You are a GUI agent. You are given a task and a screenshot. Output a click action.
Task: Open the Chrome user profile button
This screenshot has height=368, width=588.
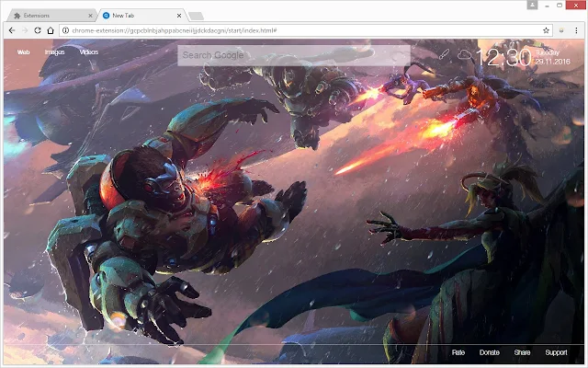pyautogui.click(x=532, y=5)
